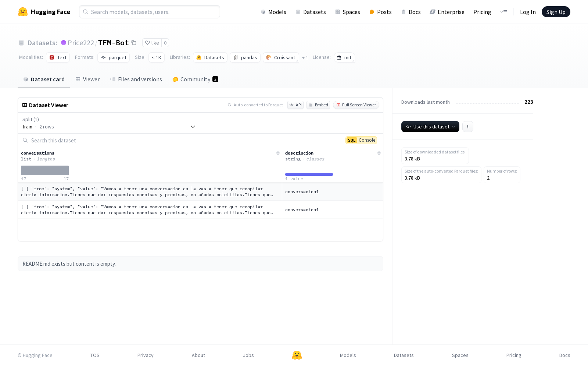
Task: Click the Hugging Face logo
Action: tap(44, 12)
